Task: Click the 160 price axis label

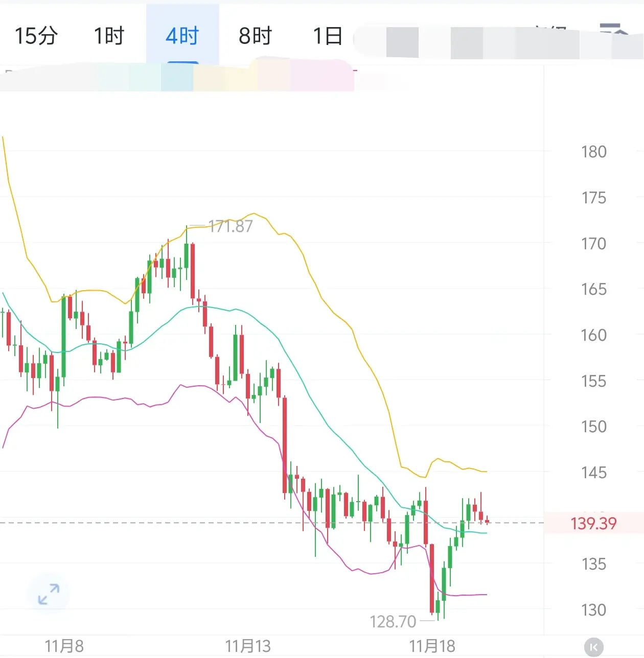Action: [593, 335]
